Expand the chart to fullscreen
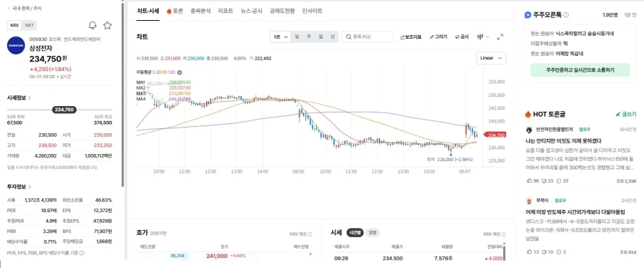Screen dimensions: 644x268 point(500,37)
